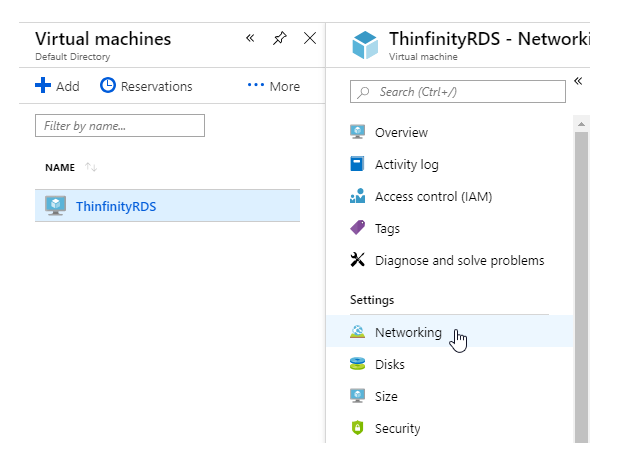Screen dimensions: 619x474
Task: Open the Size settings item
Action: tap(386, 396)
